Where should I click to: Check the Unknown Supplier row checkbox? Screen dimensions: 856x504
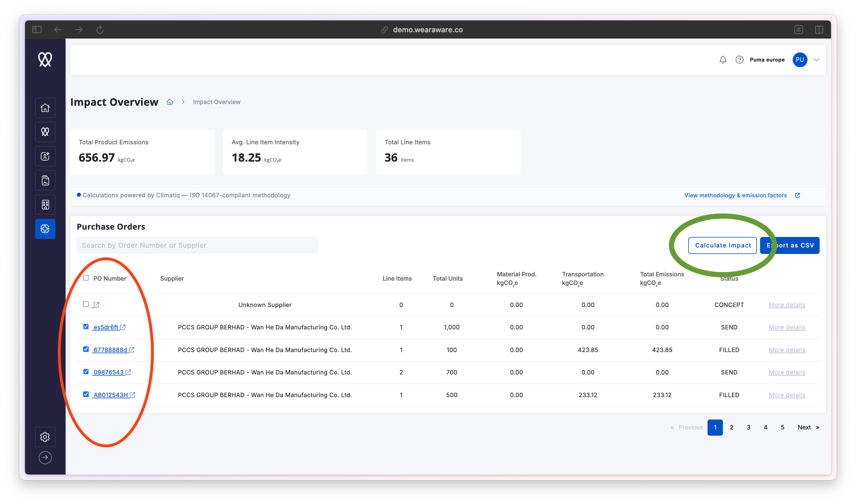pos(86,304)
